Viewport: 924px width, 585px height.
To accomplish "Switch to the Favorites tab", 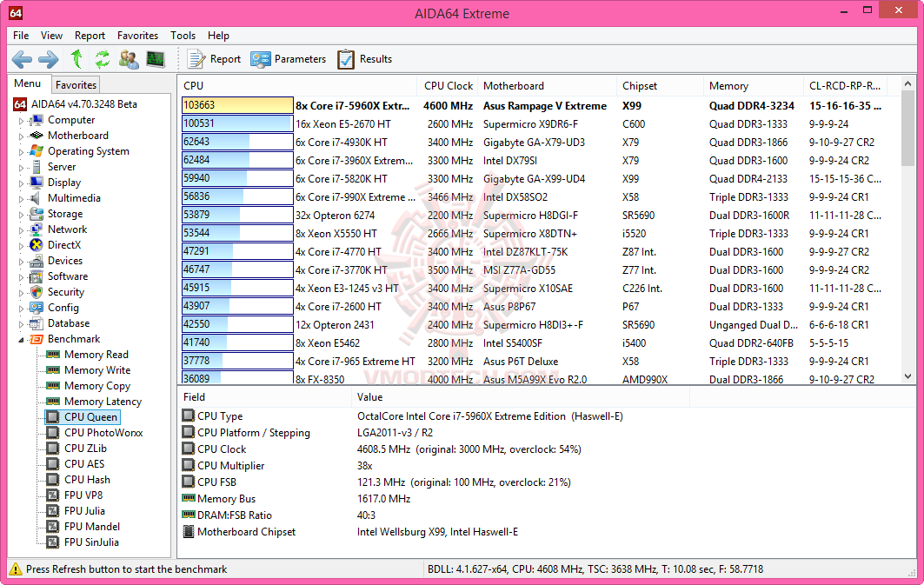I will pos(76,85).
